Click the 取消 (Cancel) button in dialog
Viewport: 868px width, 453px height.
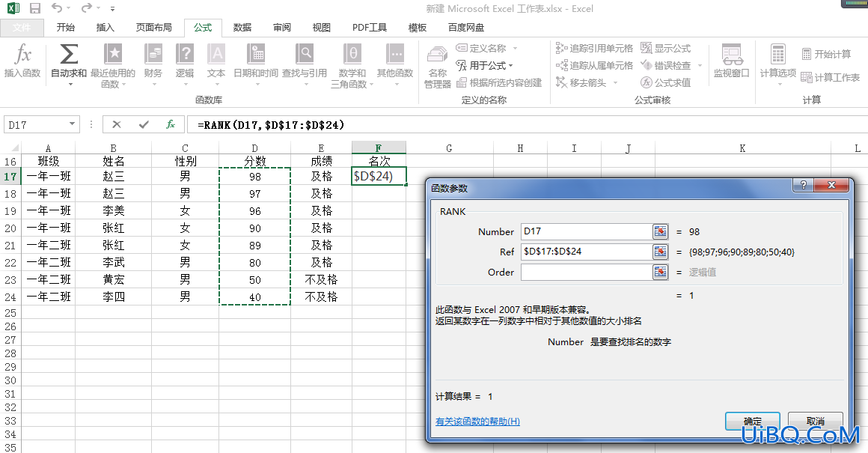click(x=816, y=421)
